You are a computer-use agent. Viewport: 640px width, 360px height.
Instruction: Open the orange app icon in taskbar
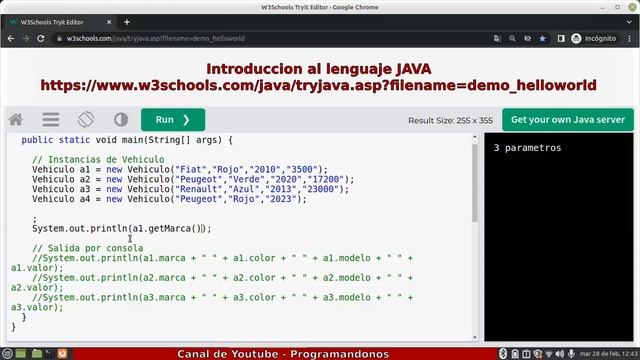click(x=62, y=353)
